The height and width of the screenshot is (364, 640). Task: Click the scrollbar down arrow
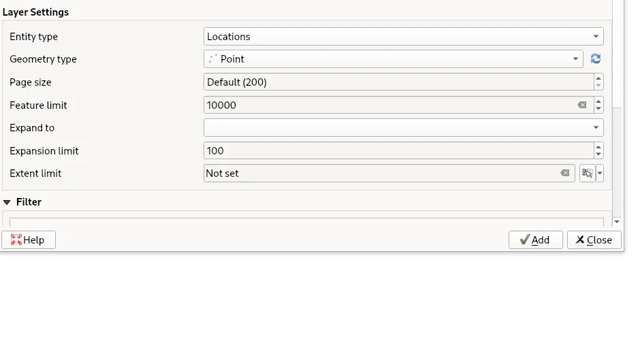[617, 222]
